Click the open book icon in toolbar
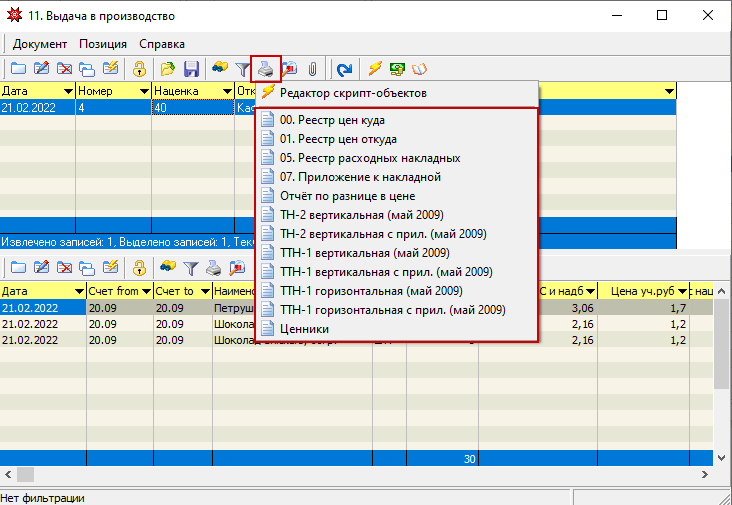This screenshot has height=505, width=732. pos(420,69)
